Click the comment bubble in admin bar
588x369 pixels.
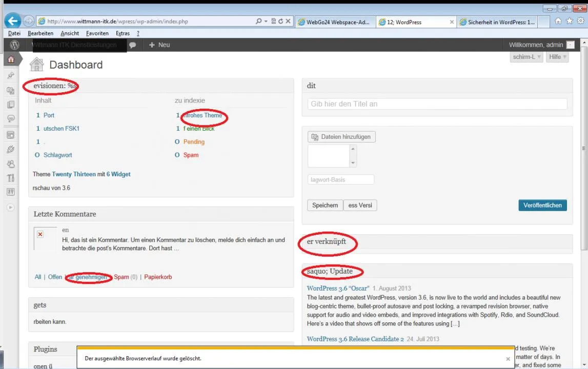132,45
